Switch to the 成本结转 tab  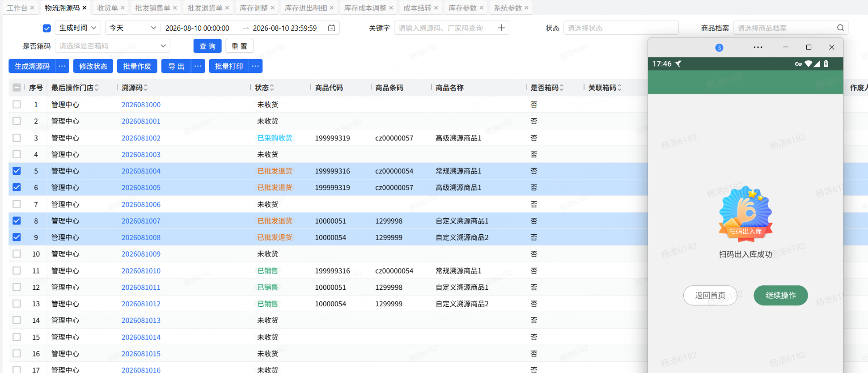pos(417,8)
